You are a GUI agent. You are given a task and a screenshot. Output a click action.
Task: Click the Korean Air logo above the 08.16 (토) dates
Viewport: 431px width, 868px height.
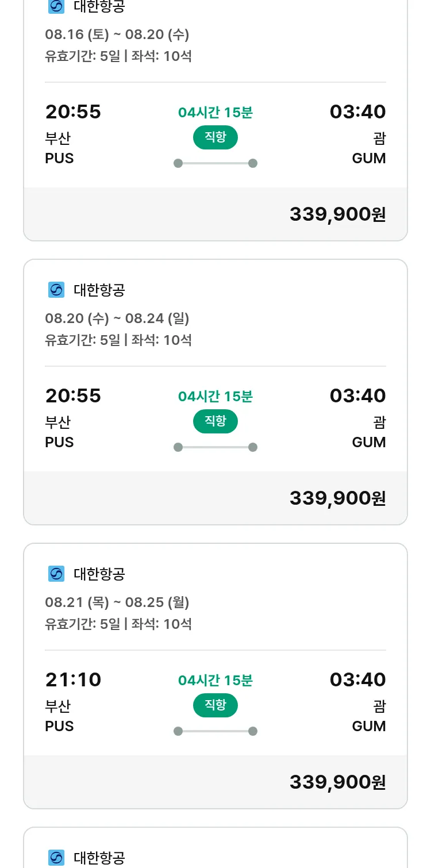pyautogui.click(x=56, y=6)
